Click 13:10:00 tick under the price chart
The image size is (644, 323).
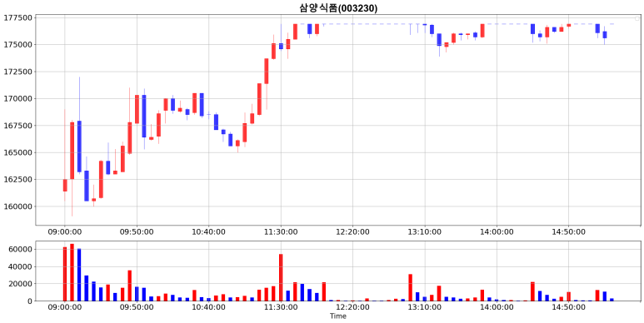coord(424,232)
